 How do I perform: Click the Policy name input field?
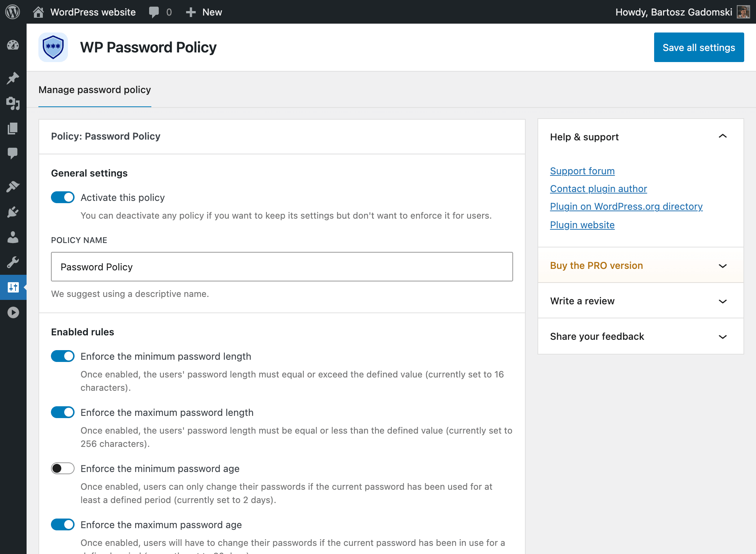click(x=282, y=267)
